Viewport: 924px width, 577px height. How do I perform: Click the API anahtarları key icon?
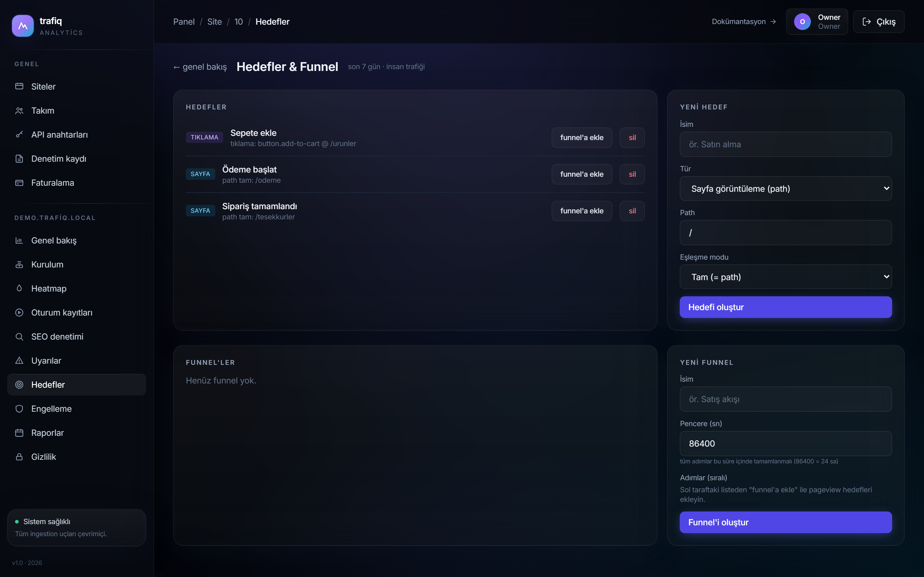(x=19, y=135)
